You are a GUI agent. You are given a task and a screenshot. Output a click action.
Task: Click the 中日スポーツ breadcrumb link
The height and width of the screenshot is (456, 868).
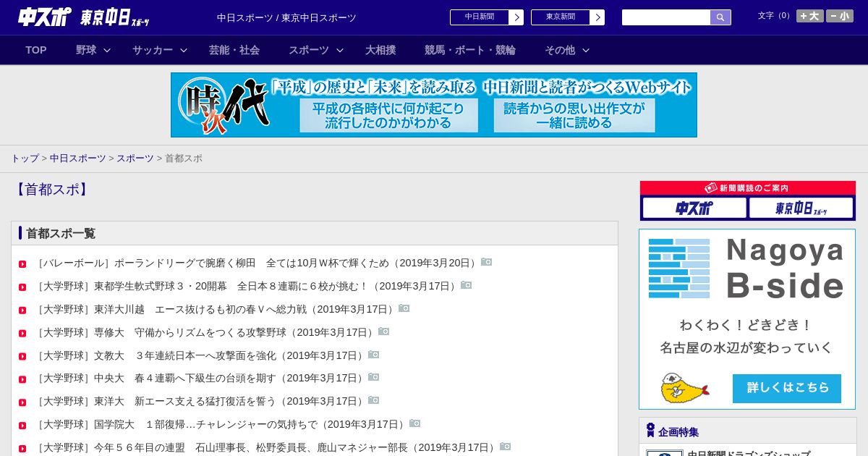coord(78,158)
